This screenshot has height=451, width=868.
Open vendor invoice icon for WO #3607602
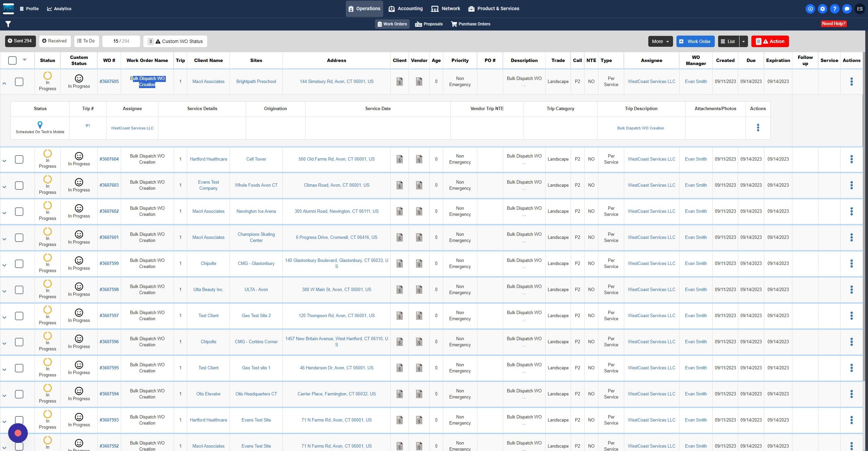click(419, 211)
